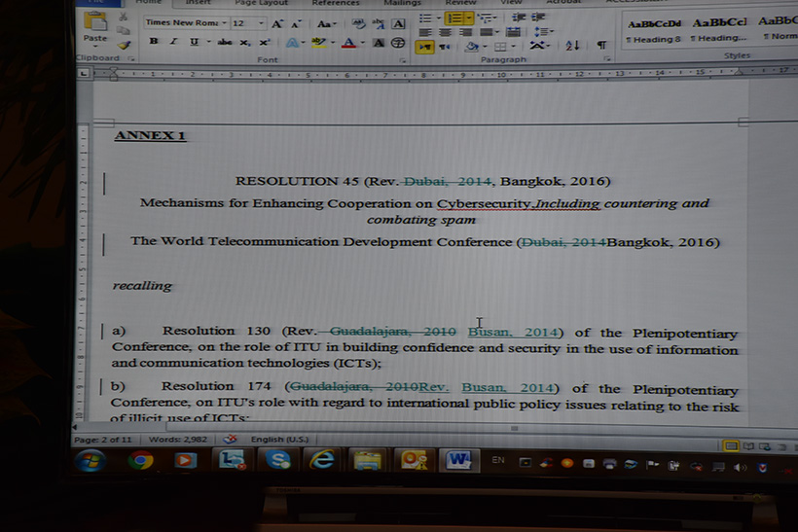
Task: Toggle Strikethrough formatting
Action: 225,42
